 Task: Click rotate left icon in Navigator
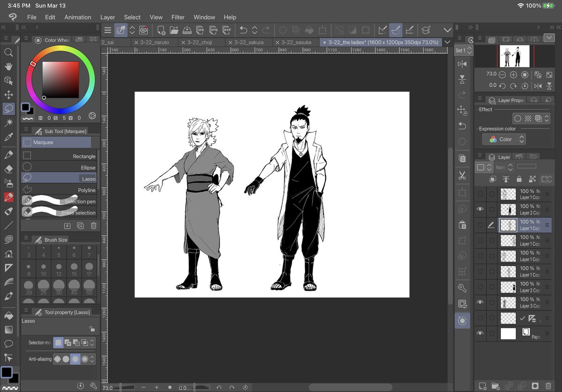tap(502, 86)
